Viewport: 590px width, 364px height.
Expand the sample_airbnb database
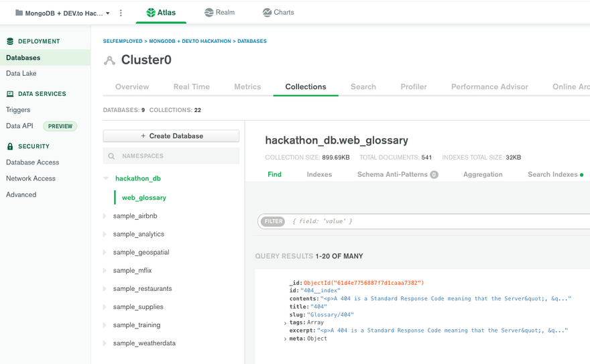pos(105,217)
